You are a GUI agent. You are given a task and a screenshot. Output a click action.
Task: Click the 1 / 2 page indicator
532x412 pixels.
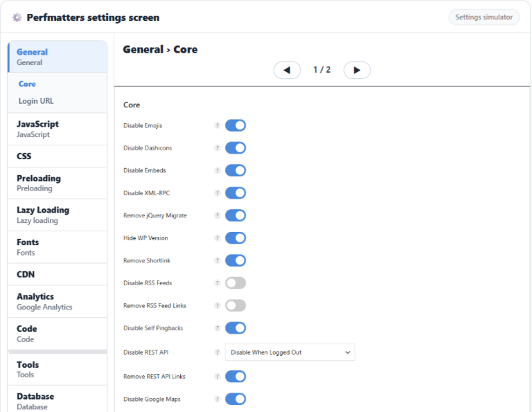[321, 70]
